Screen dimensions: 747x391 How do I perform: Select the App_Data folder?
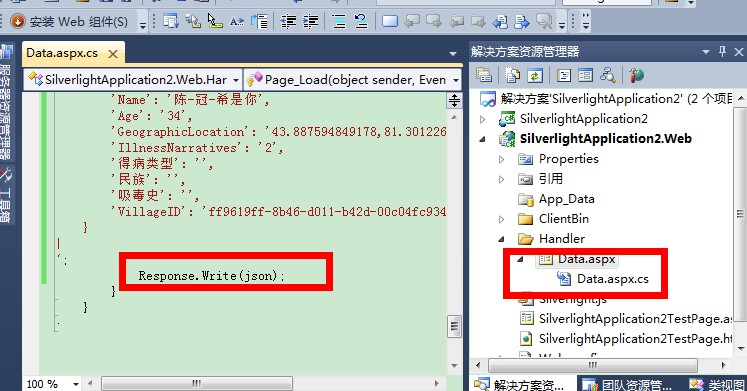(x=566, y=199)
